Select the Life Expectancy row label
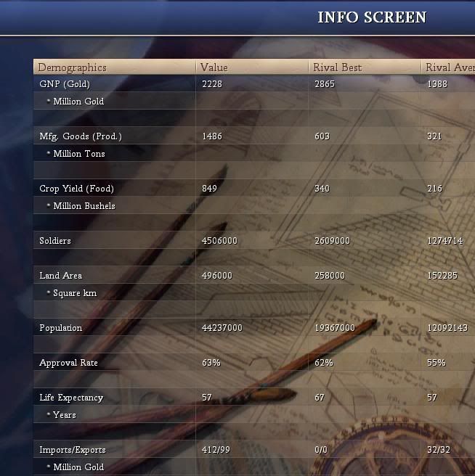The width and height of the screenshot is (475, 476). tap(71, 398)
